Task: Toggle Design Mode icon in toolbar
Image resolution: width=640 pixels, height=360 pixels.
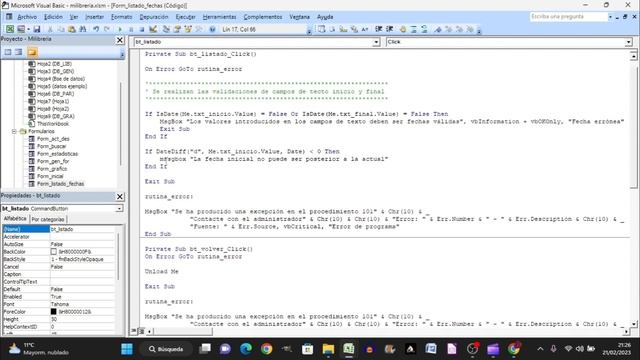Action: (x=153, y=29)
